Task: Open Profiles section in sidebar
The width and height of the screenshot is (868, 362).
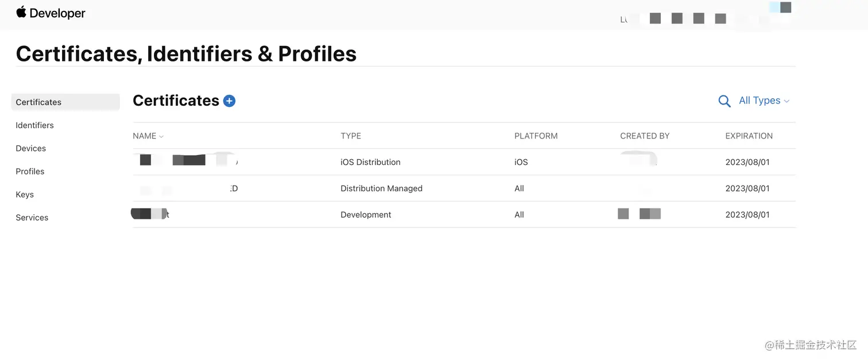Action: tap(30, 171)
